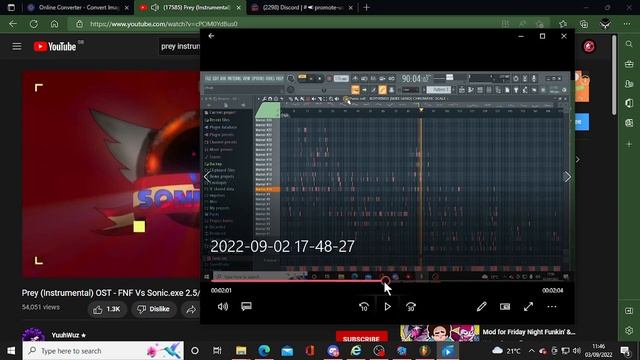Open the Mod for Friday Night Funkin' video
640x360 pixels.
[529, 332]
